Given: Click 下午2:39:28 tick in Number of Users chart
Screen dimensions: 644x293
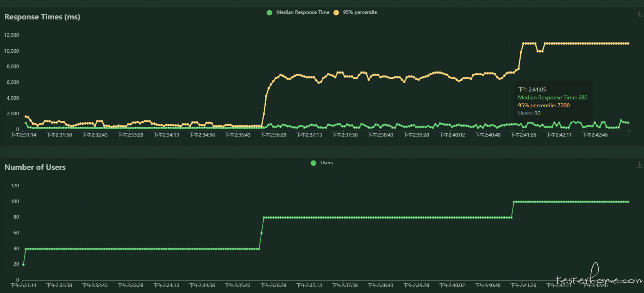Looking at the screenshot, I should (416, 285).
